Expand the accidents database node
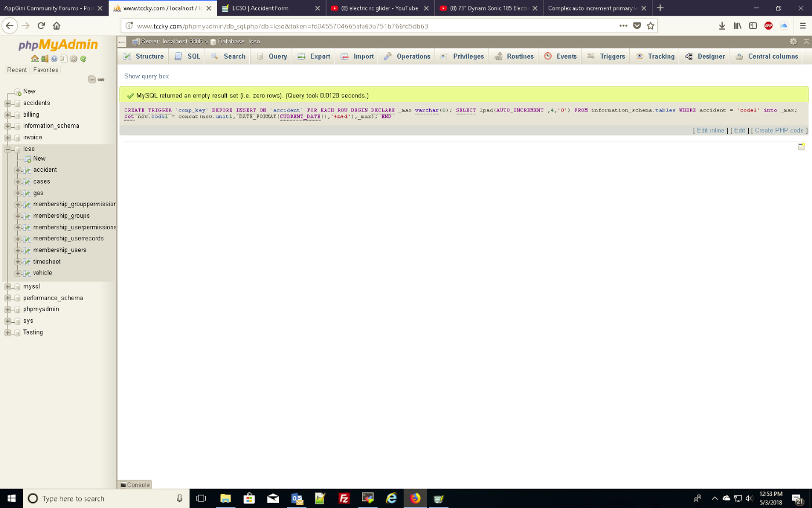812x508 pixels. pyautogui.click(x=8, y=103)
